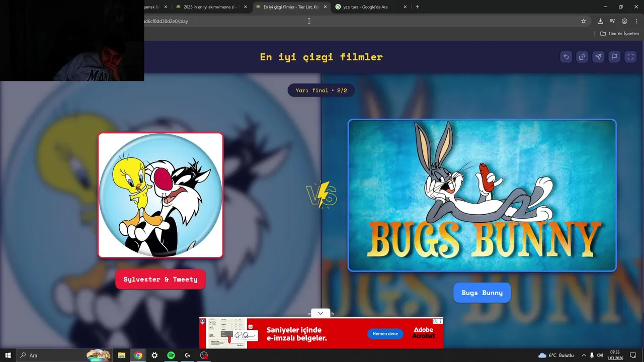This screenshot has width=644, height=362.
Task: Open the Tüm Yer İşaretleri bookmarks folder
Action: click(x=619, y=34)
